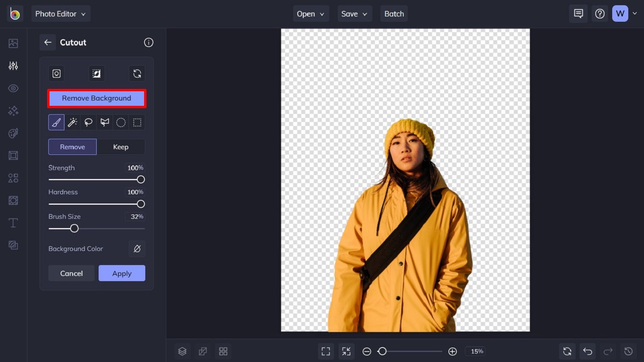Open the Layers panel from the bottom bar
Viewport: 644px width, 362px height.
click(x=182, y=351)
